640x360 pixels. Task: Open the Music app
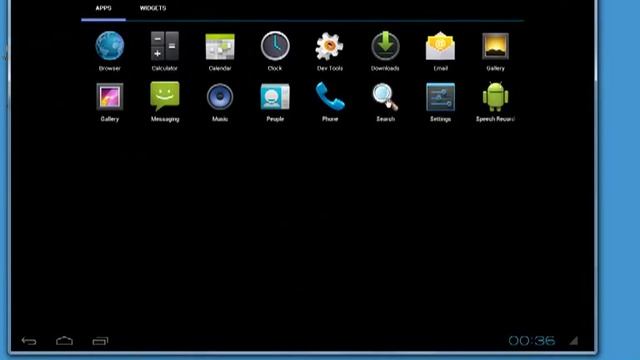click(x=220, y=97)
